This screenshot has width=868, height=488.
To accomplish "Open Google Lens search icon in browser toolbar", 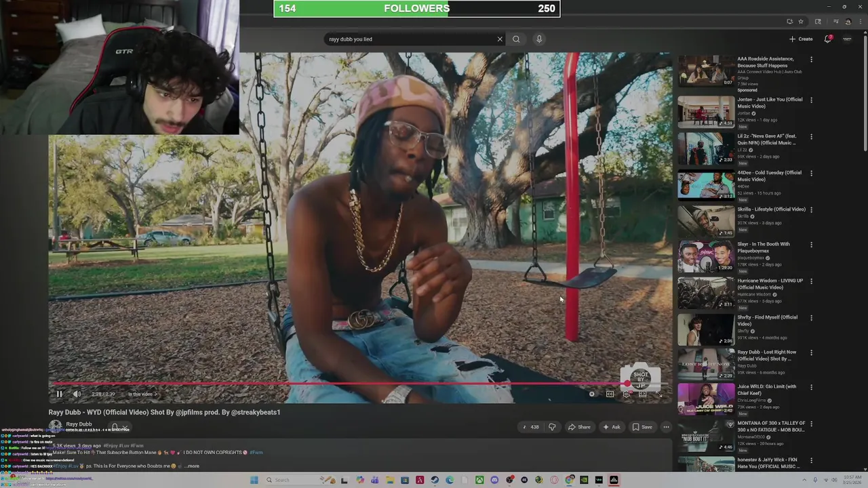I will tap(818, 22).
